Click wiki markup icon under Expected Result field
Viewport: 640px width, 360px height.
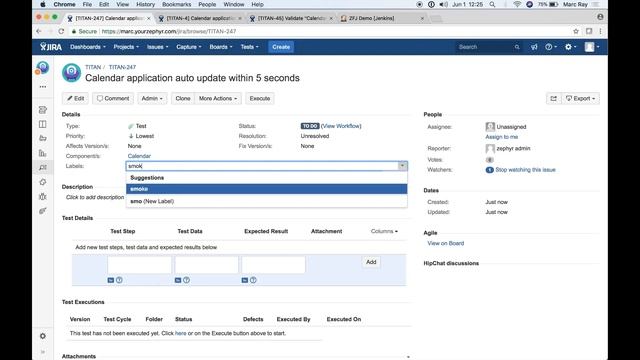pos(244,280)
